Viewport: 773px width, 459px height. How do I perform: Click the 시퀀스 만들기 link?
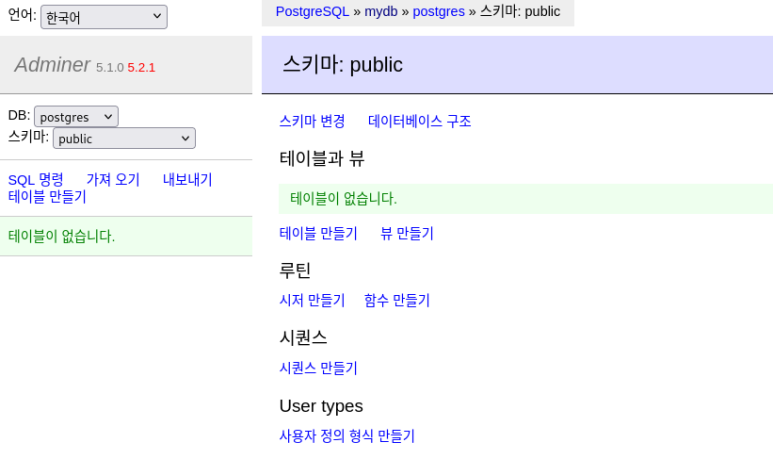[318, 368]
